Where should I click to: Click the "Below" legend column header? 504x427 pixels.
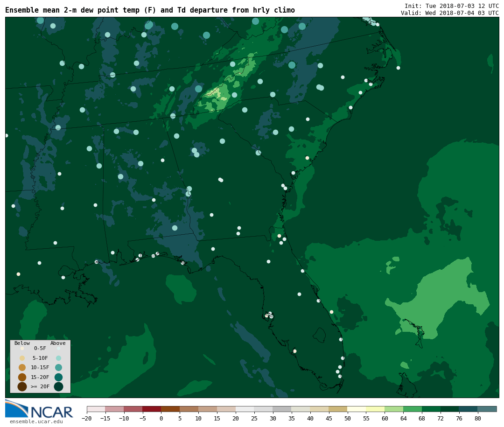click(22, 343)
